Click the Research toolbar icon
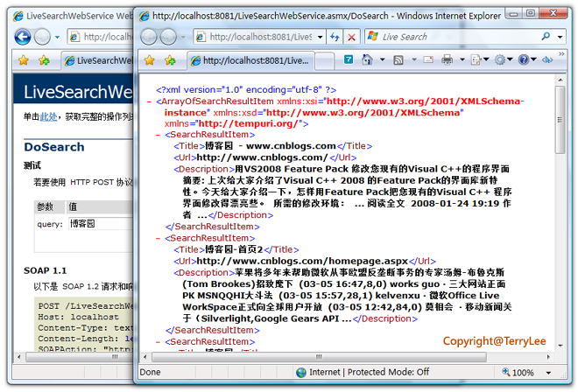Image resolution: width=578 pixels, height=392 pixels. [x=547, y=59]
